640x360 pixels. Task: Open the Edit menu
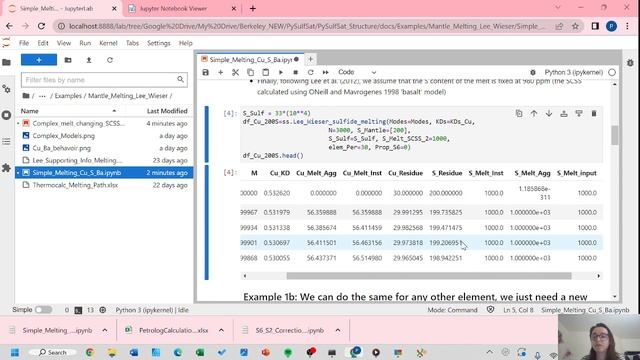click(x=43, y=43)
